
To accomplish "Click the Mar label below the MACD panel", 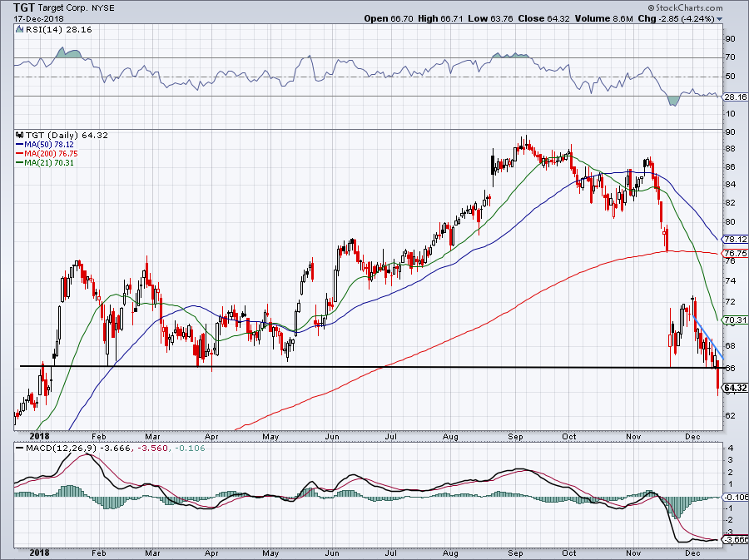I will (x=152, y=553).
